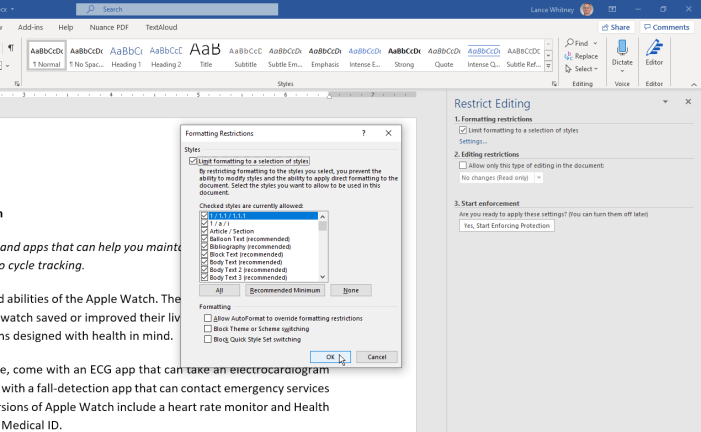Screen dimensions: 701x432
Task: Start Dictate with the microphone icon
Action: [622, 47]
